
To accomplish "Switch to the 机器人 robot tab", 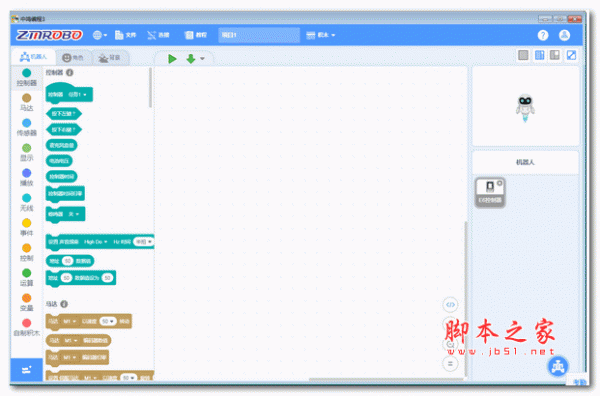I will click(33, 57).
